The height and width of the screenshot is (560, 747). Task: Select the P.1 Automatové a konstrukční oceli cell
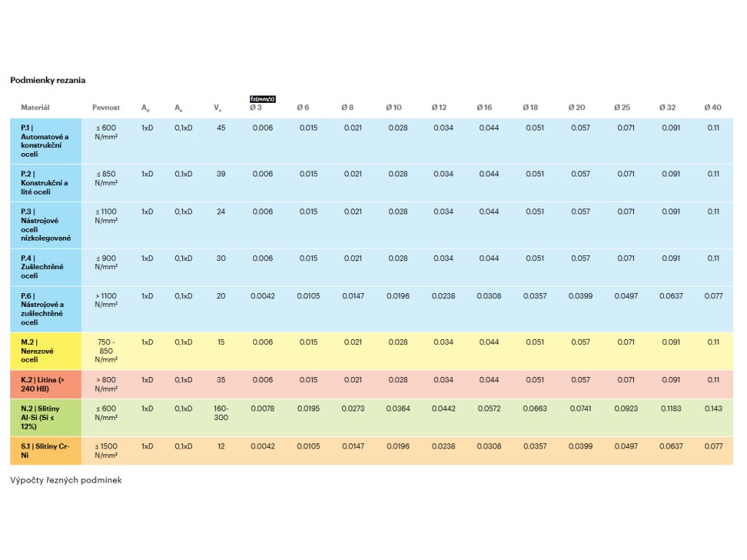tap(46, 141)
